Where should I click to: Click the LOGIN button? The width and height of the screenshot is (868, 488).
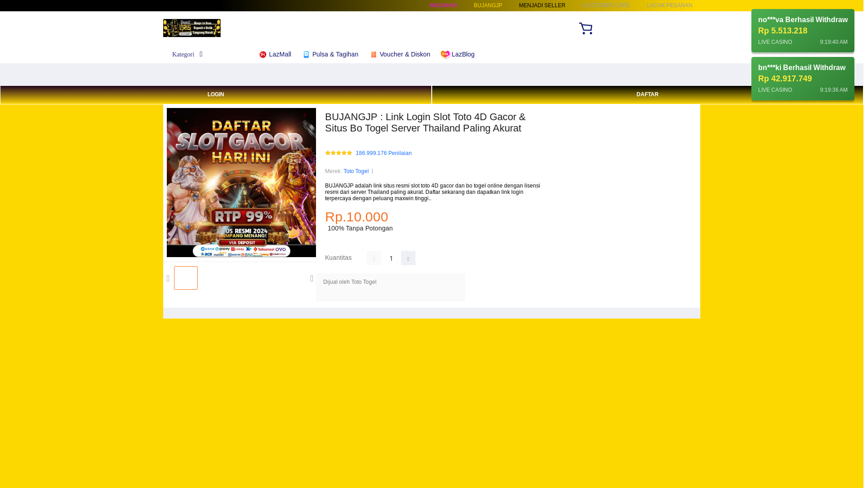[x=216, y=95]
